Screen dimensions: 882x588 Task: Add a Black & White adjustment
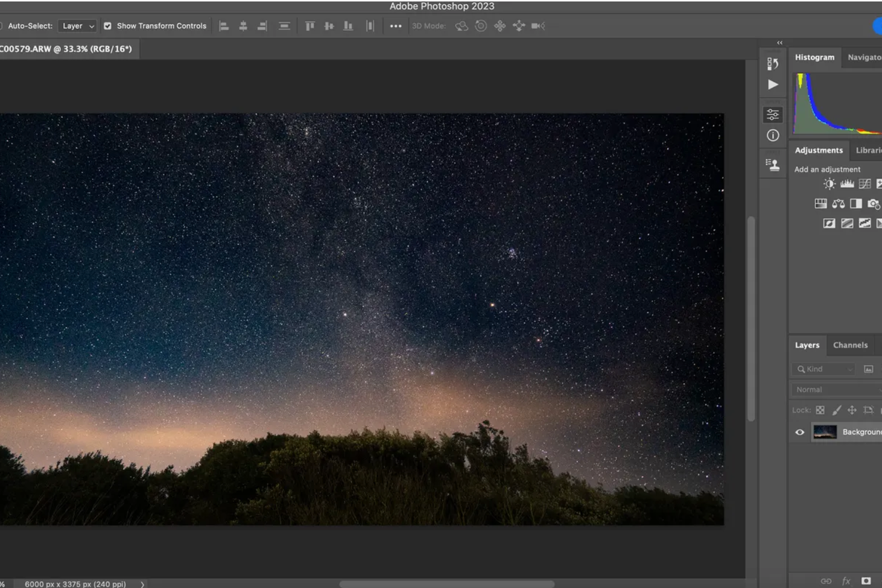click(x=856, y=204)
